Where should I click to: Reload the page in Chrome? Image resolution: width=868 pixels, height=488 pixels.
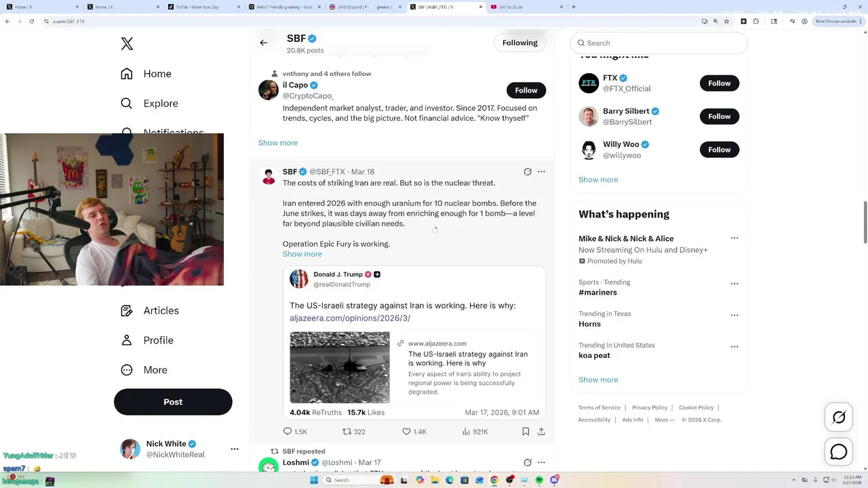point(32,21)
